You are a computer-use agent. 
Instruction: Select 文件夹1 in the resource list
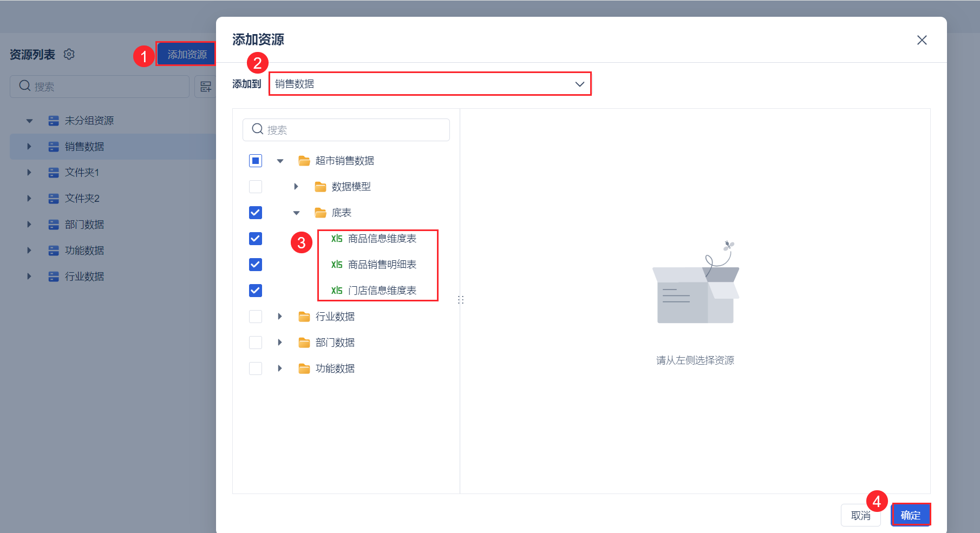click(82, 173)
